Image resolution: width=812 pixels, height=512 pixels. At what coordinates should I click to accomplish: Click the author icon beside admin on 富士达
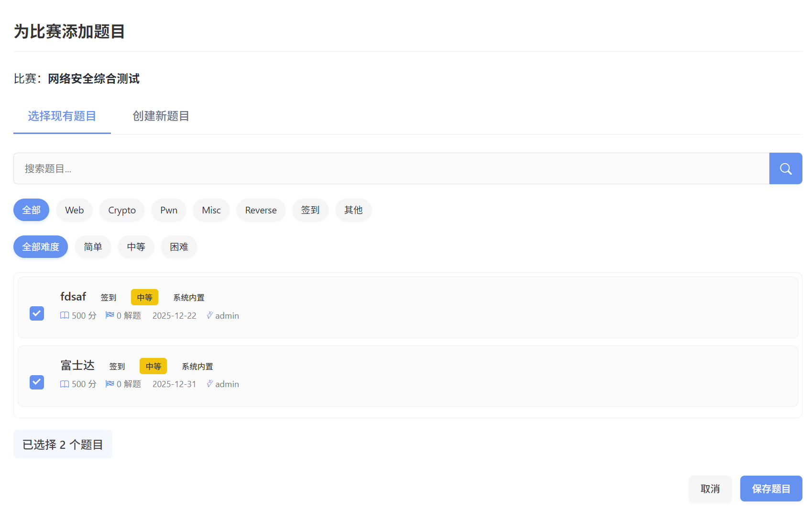pyautogui.click(x=209, y=384)
